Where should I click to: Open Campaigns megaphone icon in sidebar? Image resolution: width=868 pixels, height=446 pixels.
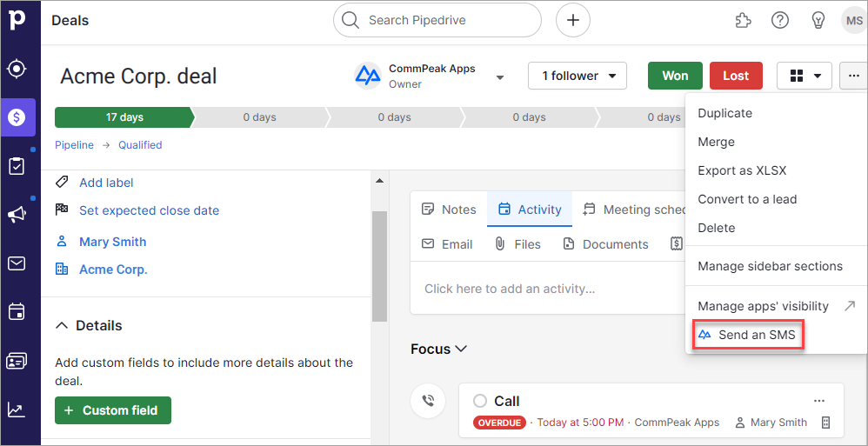pyautogui.click(x=17, y=215)
